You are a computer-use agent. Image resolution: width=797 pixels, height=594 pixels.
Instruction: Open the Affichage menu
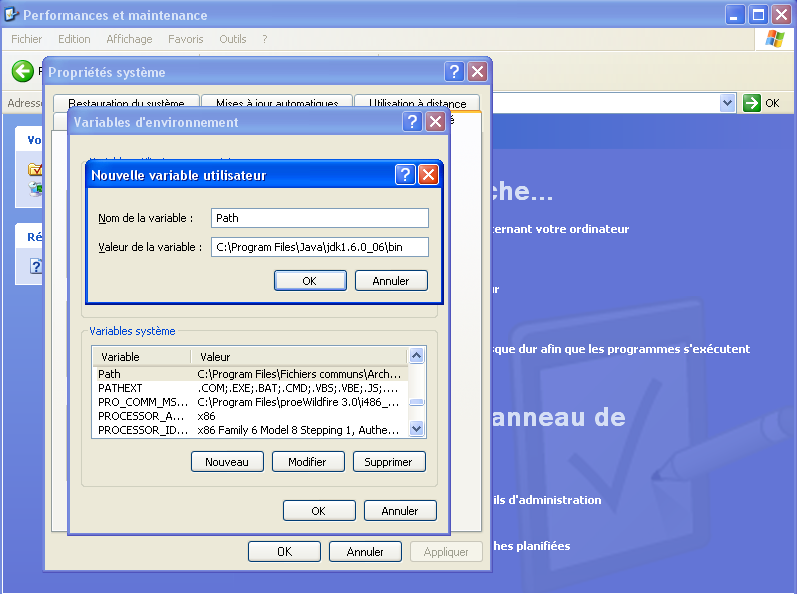coord(129,39)
